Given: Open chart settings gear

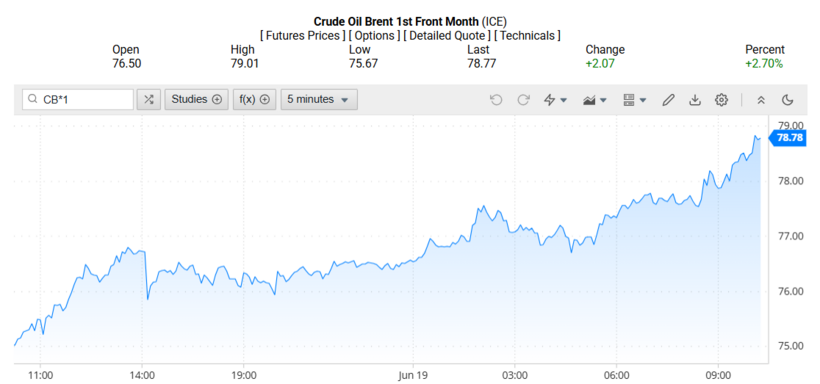Looking at the screenshot, I should [x=722, y=99].
